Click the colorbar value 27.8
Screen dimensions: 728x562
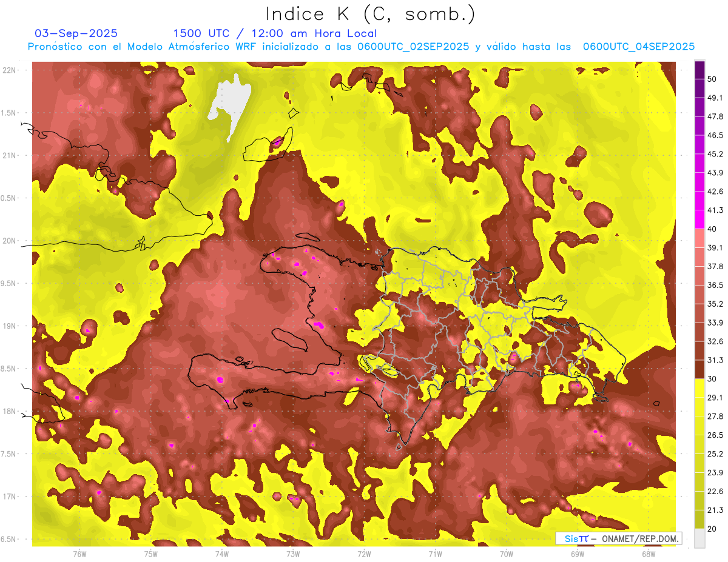pos(715,416)
